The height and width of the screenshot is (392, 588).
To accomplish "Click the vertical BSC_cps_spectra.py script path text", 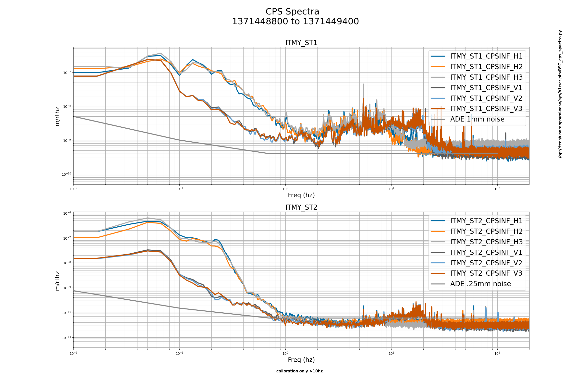I will point(560,94).
